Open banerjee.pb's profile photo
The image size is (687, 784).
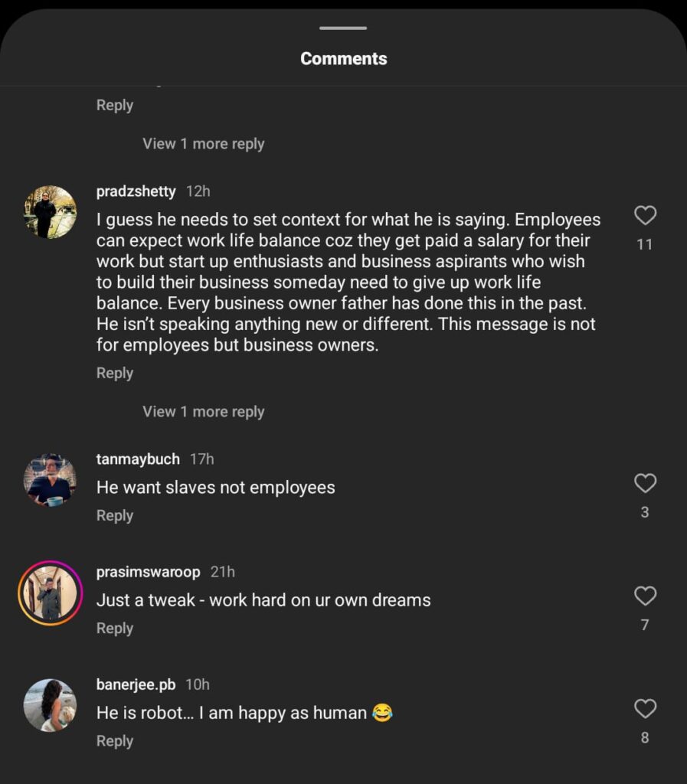[x=51, y=705]
